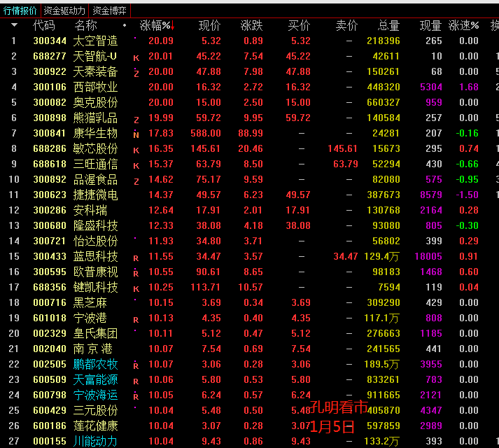The image size is (499, 448).
Task: Click 涨幅 value 17.83
Action: pyautogui.click(x=161, y=134)
